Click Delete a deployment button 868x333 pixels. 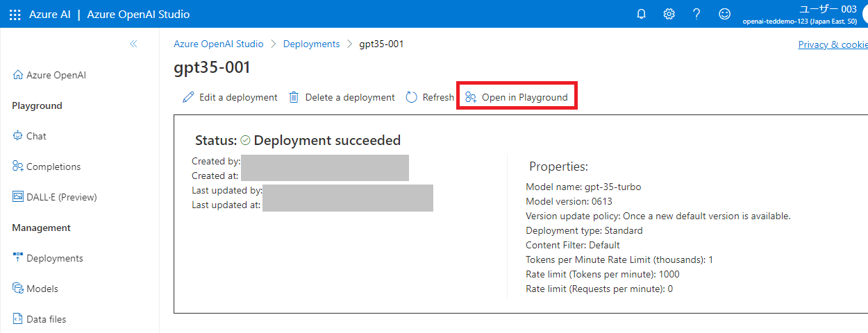click(x=342, y=97)
